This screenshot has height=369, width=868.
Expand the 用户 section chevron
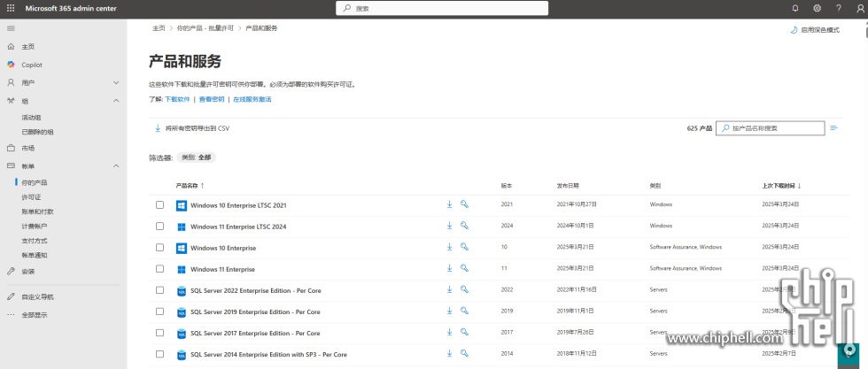point(116,82)
